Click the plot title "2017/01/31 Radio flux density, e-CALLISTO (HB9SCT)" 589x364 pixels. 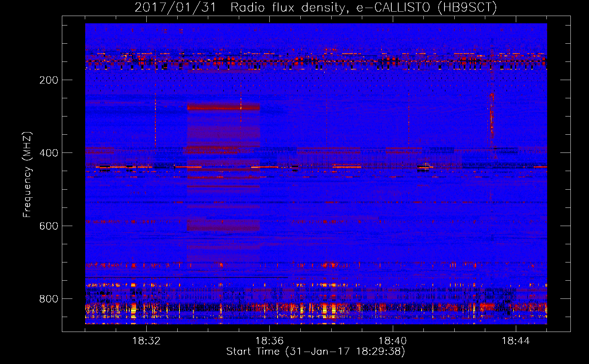316,8
